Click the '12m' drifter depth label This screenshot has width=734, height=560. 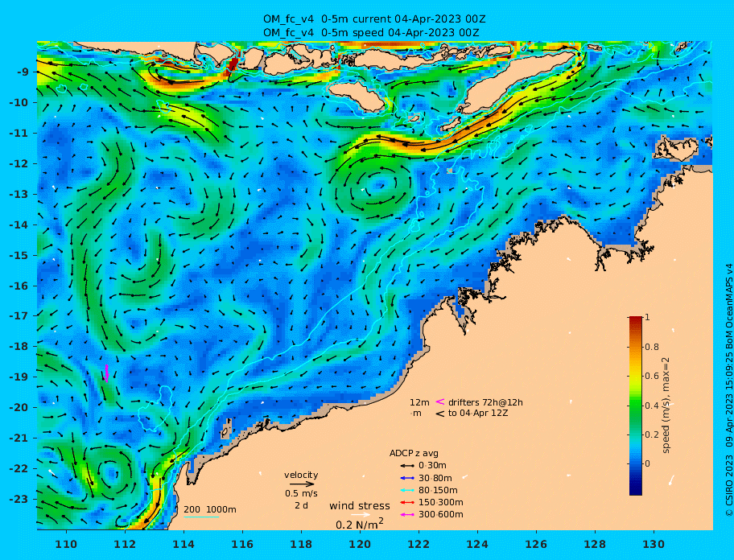click(x=419, y=402)
